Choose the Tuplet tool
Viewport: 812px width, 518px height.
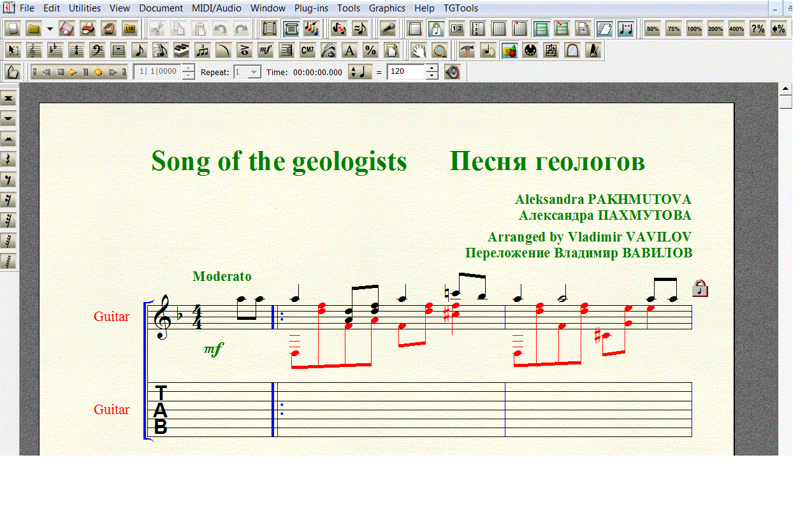202,50
